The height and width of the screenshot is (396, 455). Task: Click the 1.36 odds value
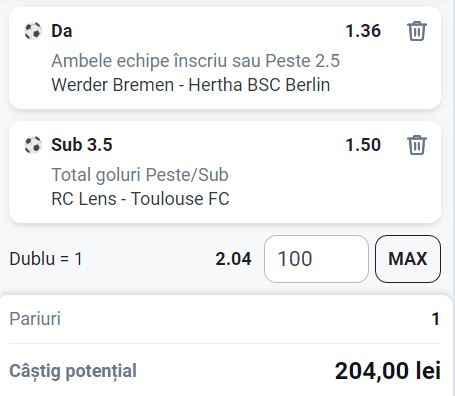pos(363,31)
